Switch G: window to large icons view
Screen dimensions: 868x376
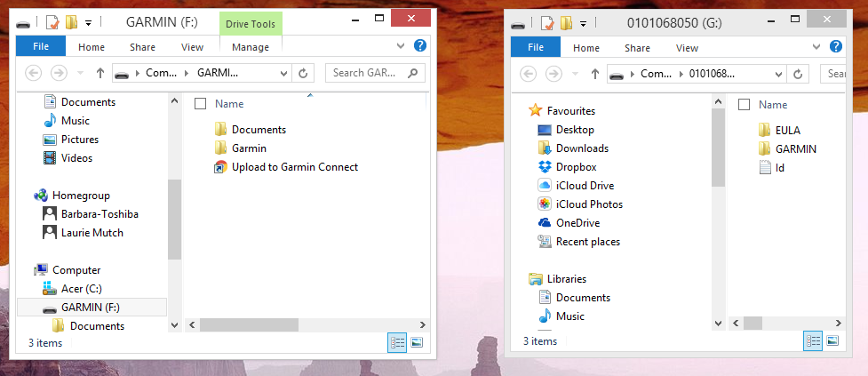click(832, 340)
